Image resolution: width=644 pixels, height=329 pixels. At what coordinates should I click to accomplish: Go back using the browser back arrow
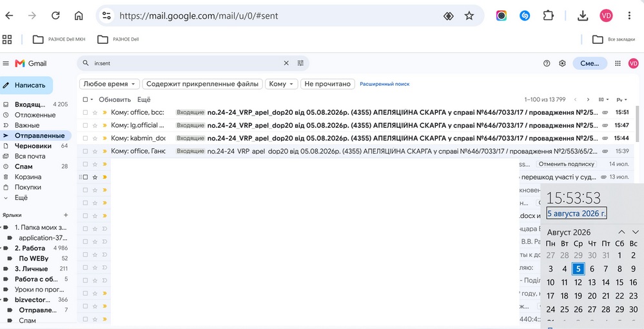[x=9, y=15]
